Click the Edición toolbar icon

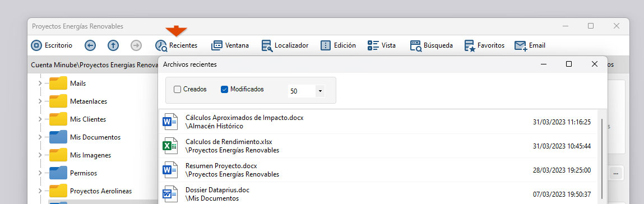point(326,45)
